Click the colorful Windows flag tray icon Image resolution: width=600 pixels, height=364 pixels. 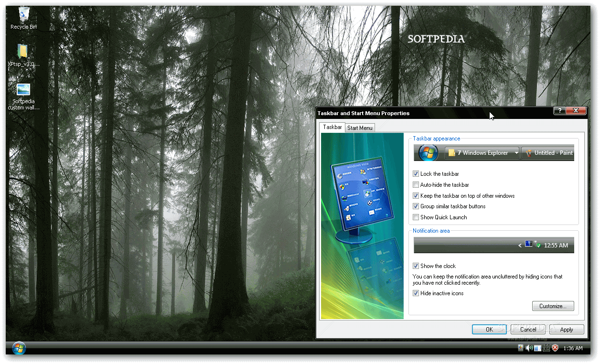tap(521, 348)
